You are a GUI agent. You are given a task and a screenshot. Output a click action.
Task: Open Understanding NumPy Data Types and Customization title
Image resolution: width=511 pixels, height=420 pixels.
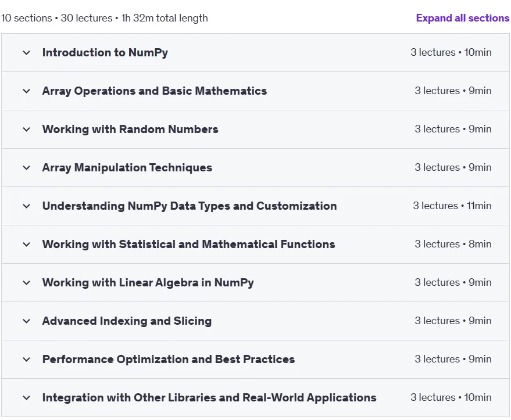[x=190, y=206]
